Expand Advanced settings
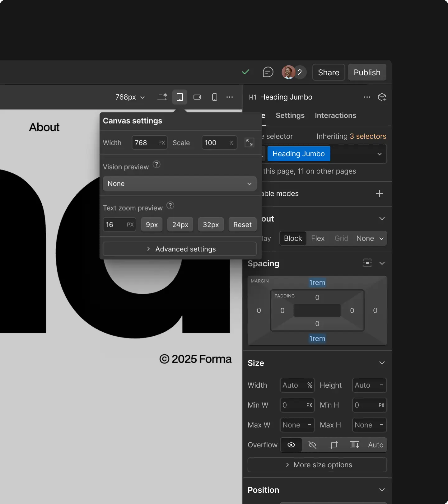This screenshot has width=448, height=504. 180,249
